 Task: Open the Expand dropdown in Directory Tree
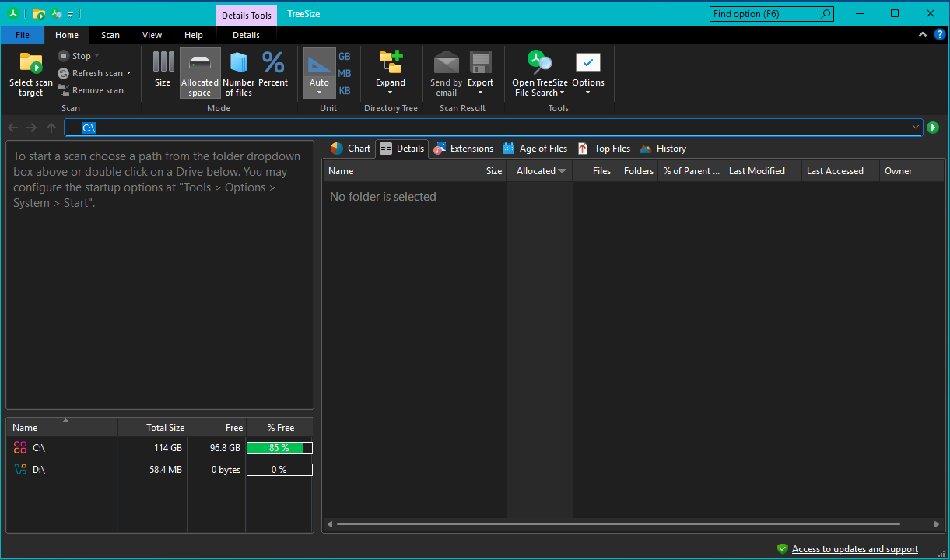point(391,93)
